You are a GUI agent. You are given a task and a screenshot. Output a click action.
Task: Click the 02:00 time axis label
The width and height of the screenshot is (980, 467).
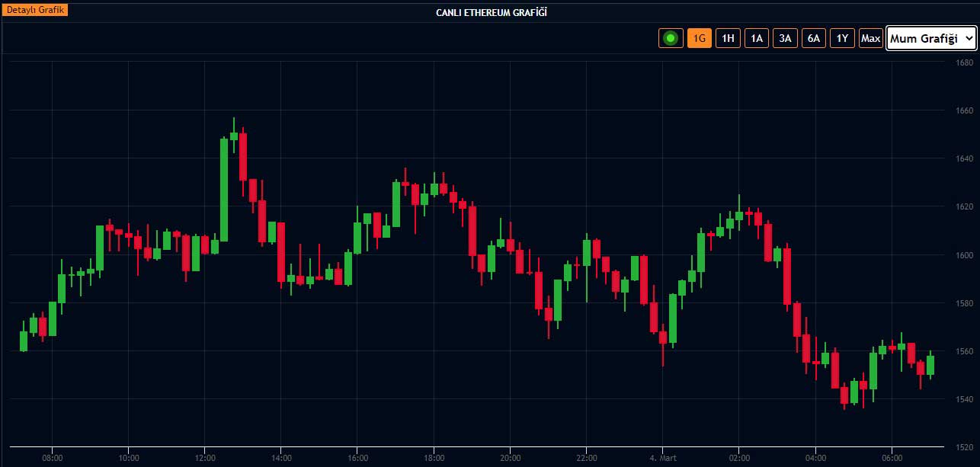coord(739,458)
